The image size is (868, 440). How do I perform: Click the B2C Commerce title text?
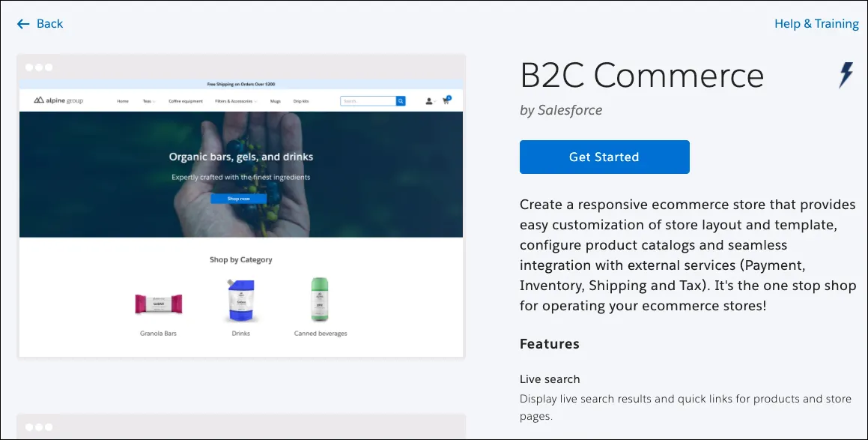click(642, 76)
